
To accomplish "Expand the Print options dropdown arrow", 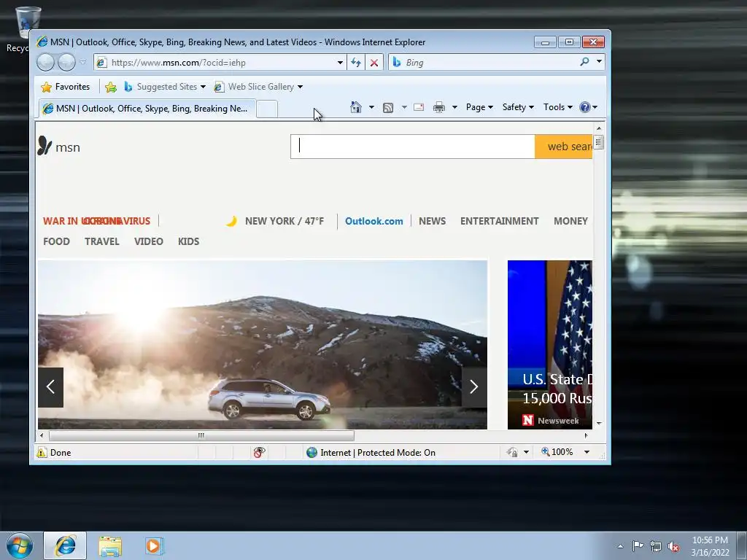I will pyautogui.click(x=454, y=107).
